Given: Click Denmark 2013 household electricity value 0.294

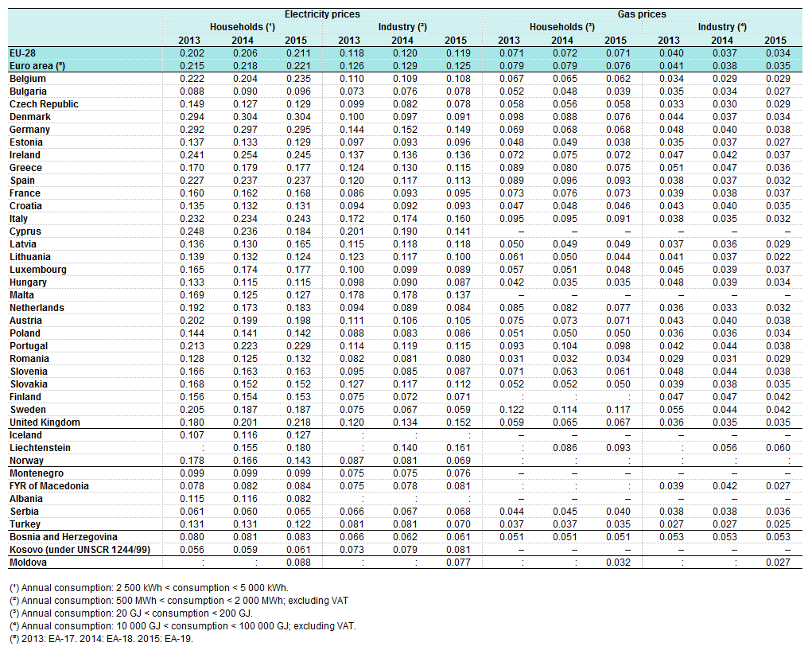Looking at the screenshot, I should pos(192,117).
